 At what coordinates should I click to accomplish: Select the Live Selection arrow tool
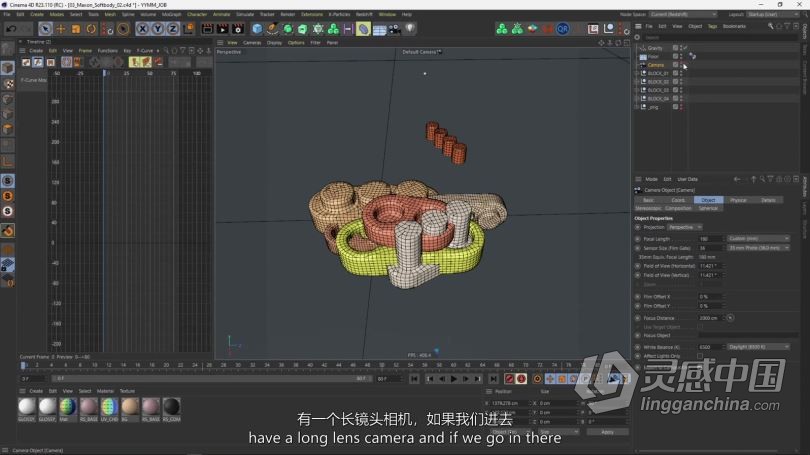(45, 29)
